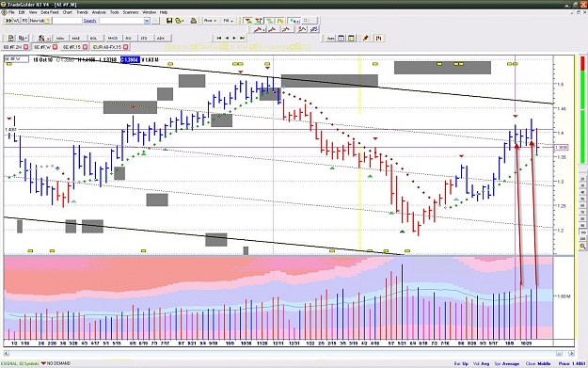Click the bar chart style icon after the pushpin
The width and height of the screenshot is (588, 368).
coord(379,39)
